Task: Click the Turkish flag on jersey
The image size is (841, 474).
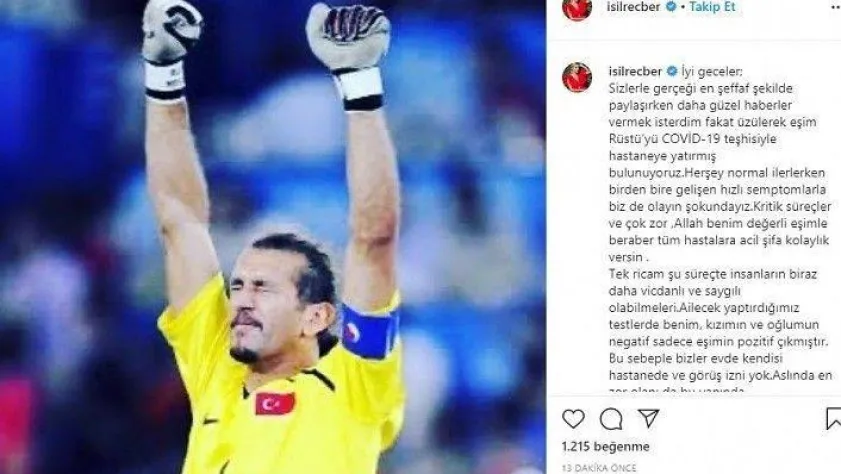Action: click(275, 404)
